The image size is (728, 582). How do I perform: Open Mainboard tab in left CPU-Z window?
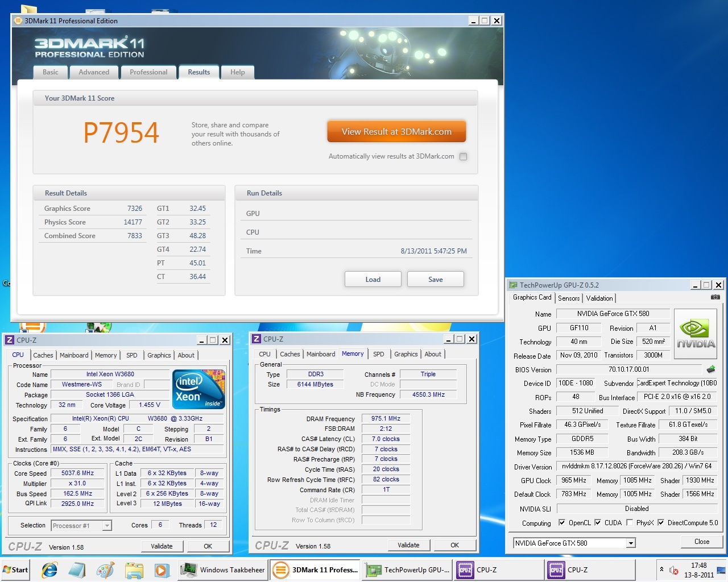[x=74, y=355]
